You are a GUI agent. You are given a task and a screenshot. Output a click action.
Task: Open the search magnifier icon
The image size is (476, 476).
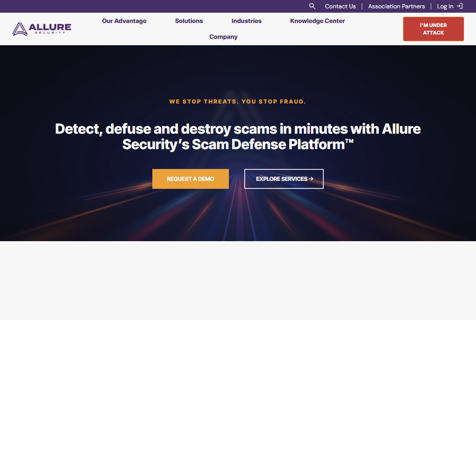click(312, 6)
